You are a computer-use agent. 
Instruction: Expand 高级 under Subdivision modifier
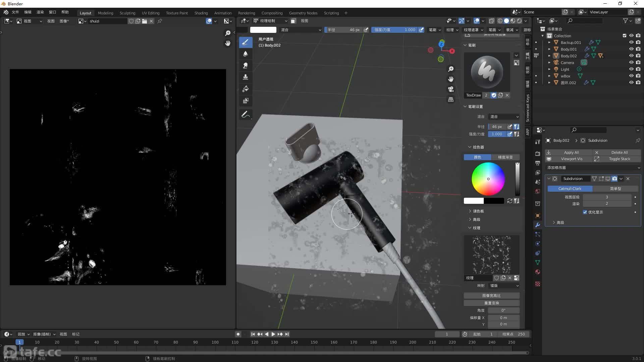click(558, 223)
